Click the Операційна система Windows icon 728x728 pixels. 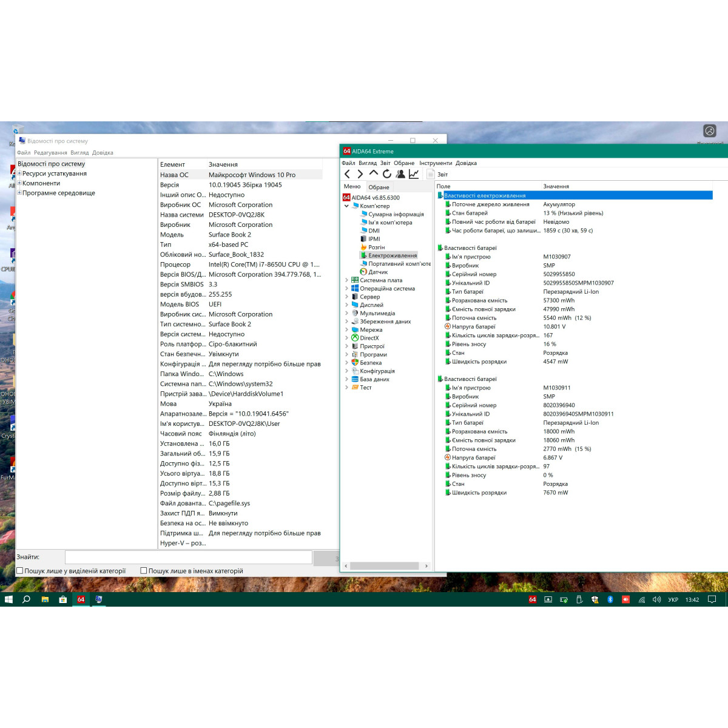[x=355, y=289]
